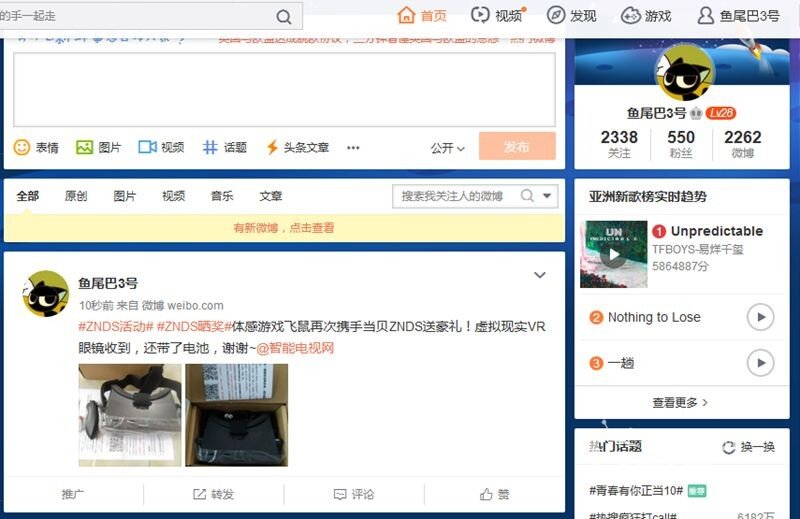The height and width of the screenshot is (519, 800).
Task: View the VR headset photo thumbnail
Action: tap(130, 415)
